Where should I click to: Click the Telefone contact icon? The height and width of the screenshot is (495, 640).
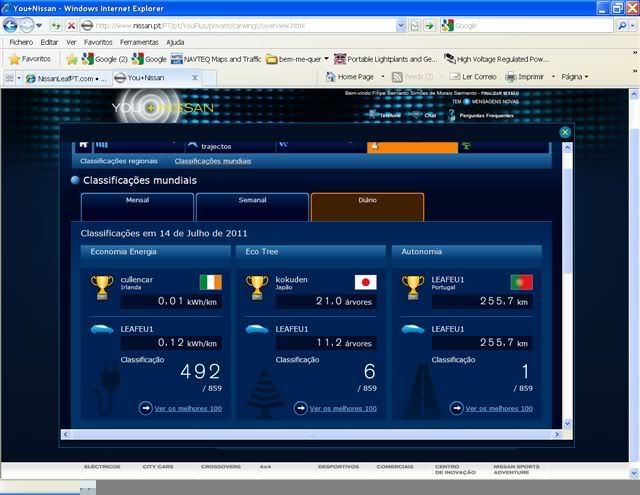[x=372, y=114]
